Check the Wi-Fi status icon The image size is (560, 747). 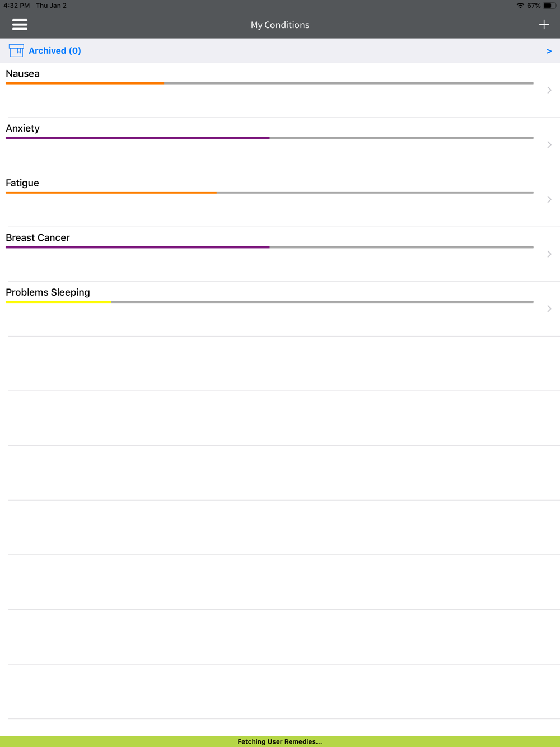pos(520,6)
